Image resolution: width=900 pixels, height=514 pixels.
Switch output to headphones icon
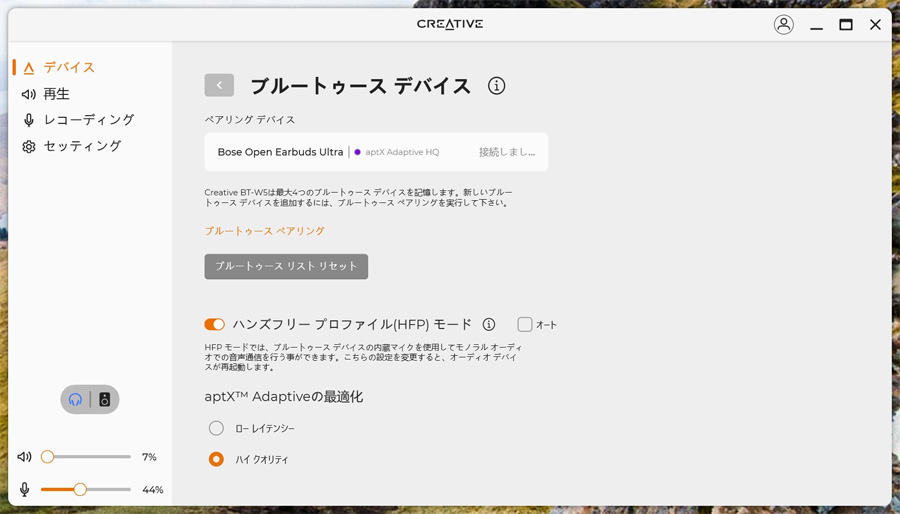pos(76,399)
